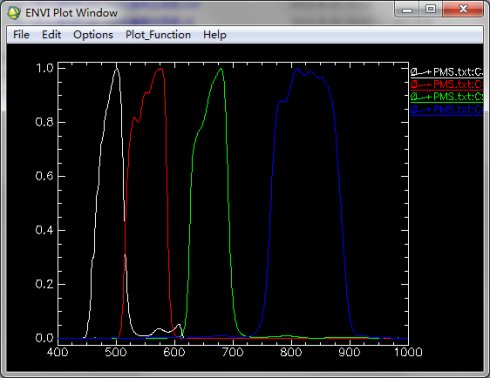Screen dimensions: 490x378
Task: Click the 1.0 label on the y-axis
Action: pyautogui.click(x=45, y=68)
